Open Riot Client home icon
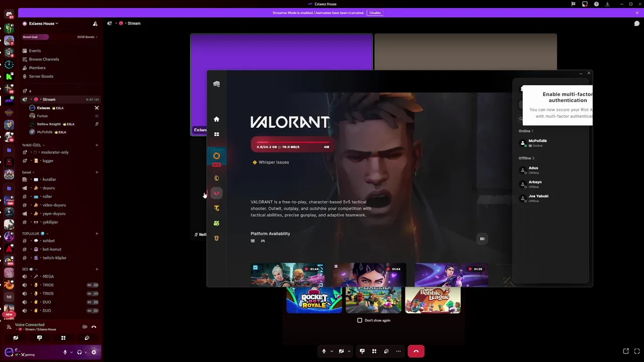Viewport: 644px width, 362px height. (216, 119)
